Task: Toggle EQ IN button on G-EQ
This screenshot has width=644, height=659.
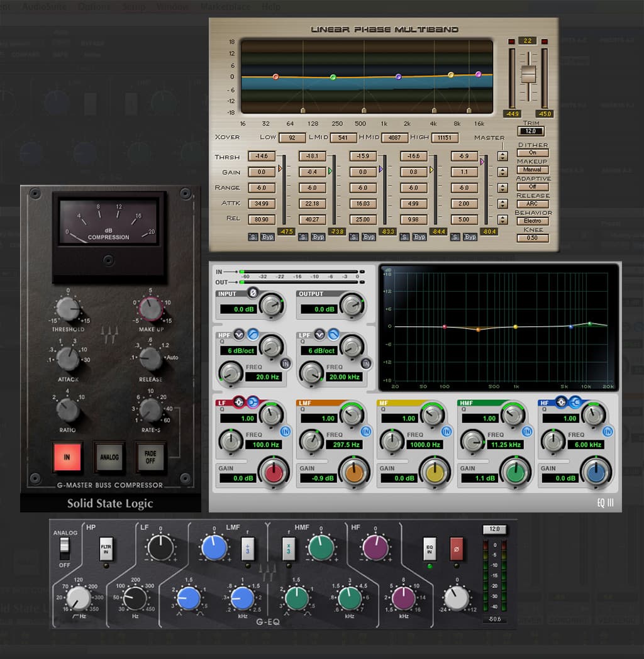Action: 429,549
